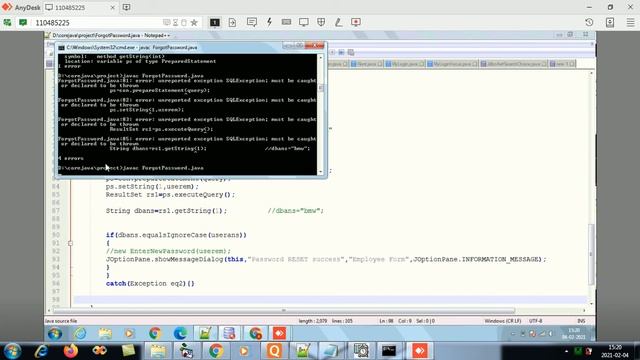Click the line 'catch(Exception eq2){}'
Viewport: 640px width, 360px height.
150,284
